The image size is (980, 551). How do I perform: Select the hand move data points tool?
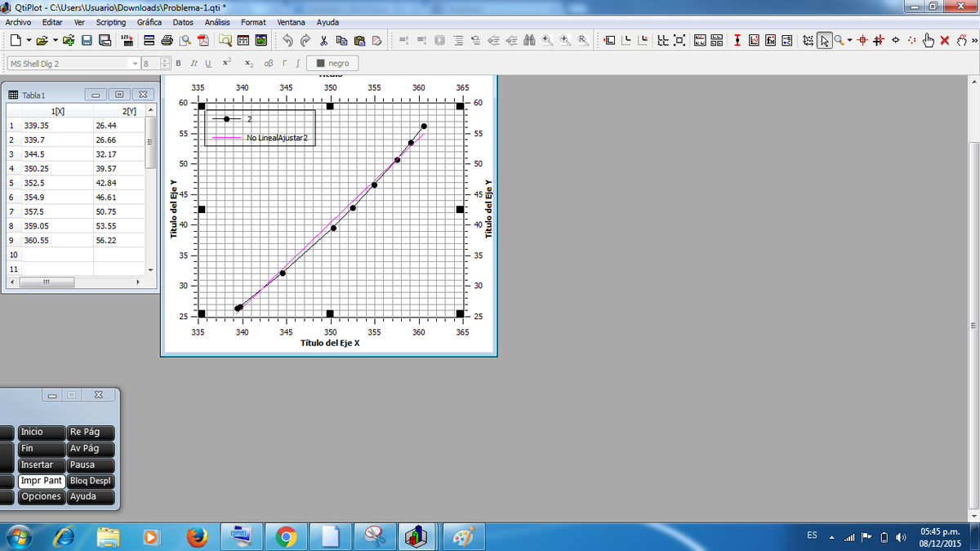[x=928, y=40]
